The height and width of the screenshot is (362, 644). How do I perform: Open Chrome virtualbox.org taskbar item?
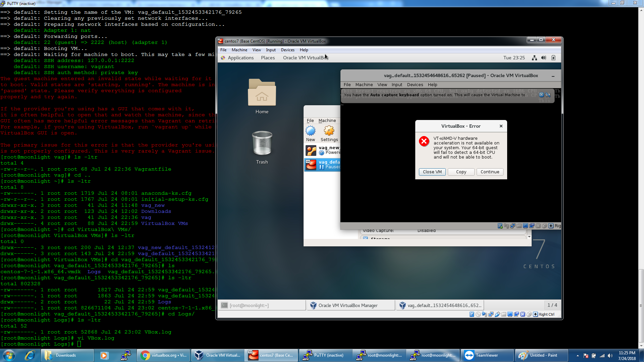click(164, 355)
